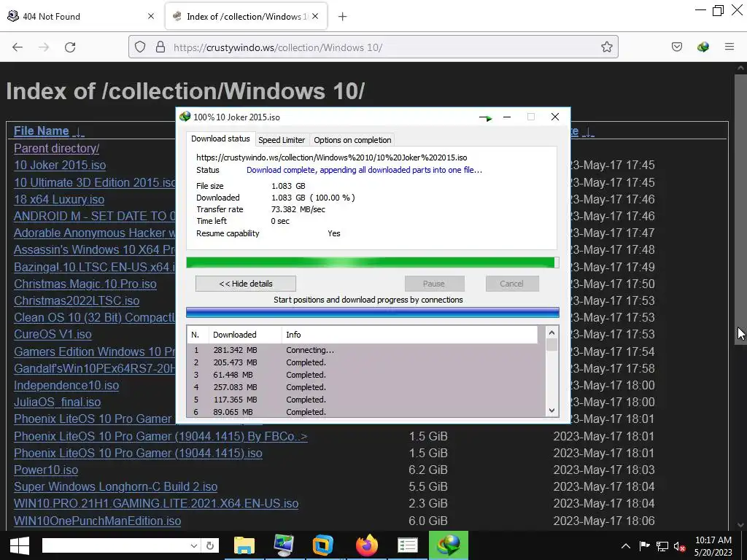The height and width of the screenshot is (560, 747).
Task: Open the Windows Start button
Action: [20, 545]
